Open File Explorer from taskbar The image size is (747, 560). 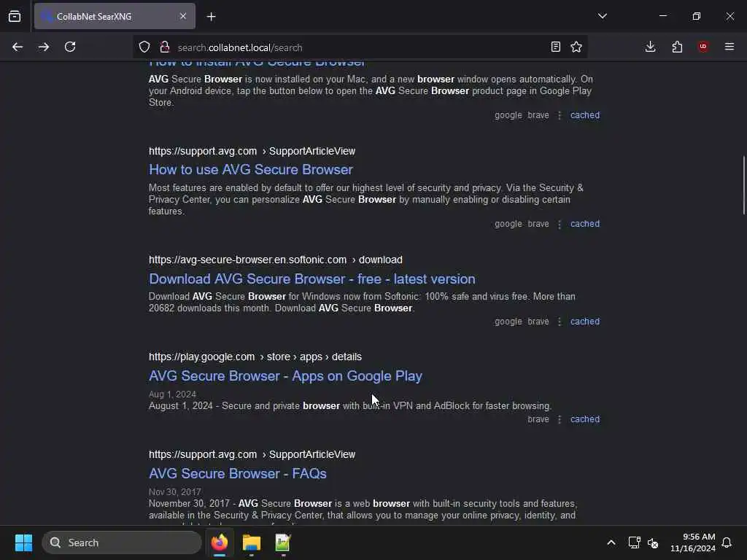click(252, 542)
